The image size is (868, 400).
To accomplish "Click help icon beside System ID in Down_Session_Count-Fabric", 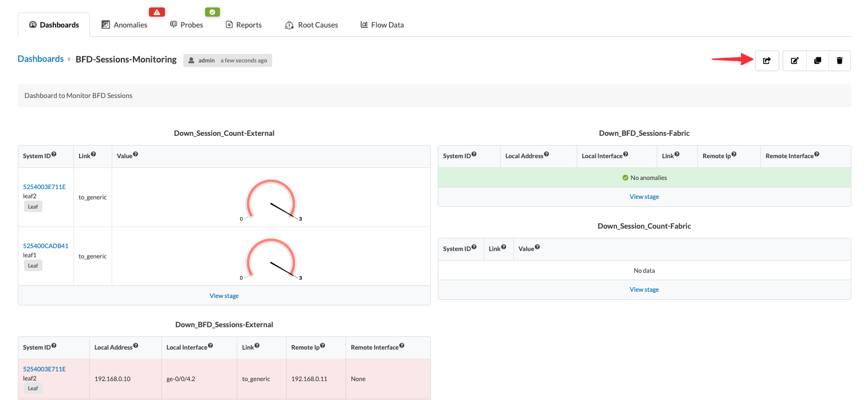I will [474, 247].
